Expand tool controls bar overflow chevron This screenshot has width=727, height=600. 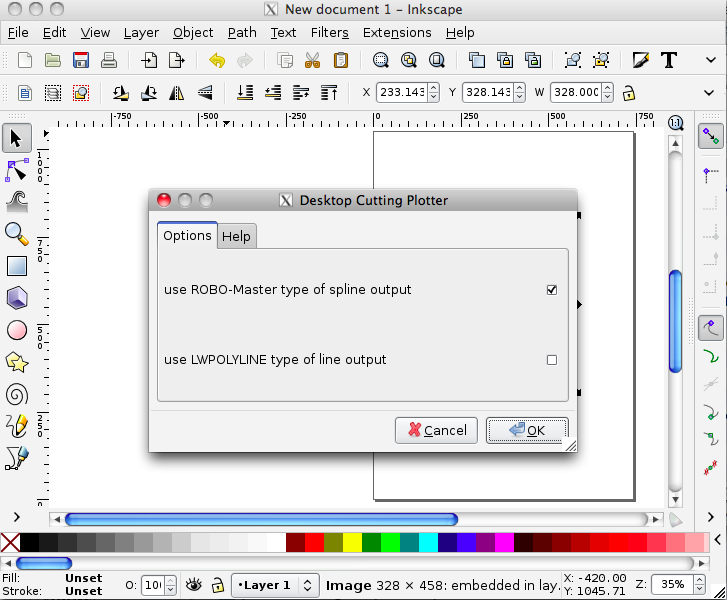click(709, 93)
